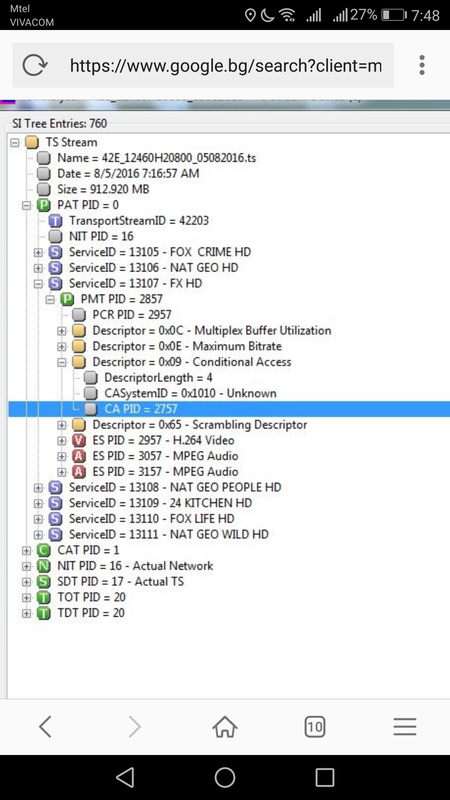Click the folder icon of Conditional Access descriptor

coord(79,362)
